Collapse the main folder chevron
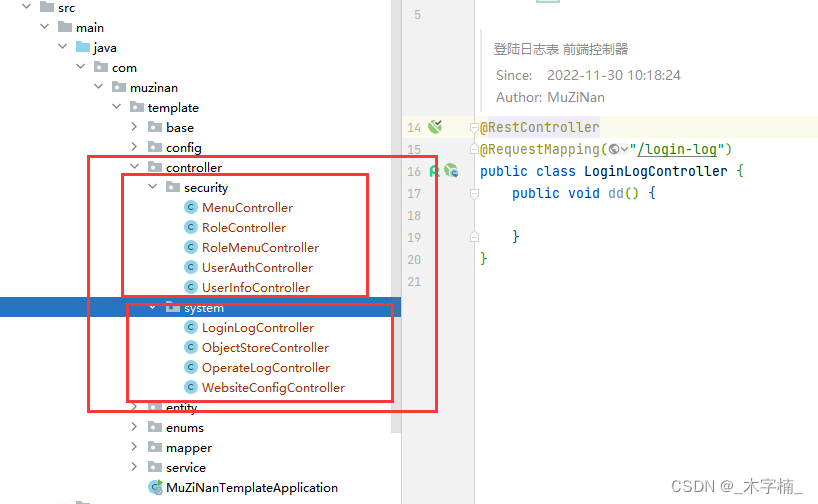This screenshot has height=504, width=818. tap(45, 27)
